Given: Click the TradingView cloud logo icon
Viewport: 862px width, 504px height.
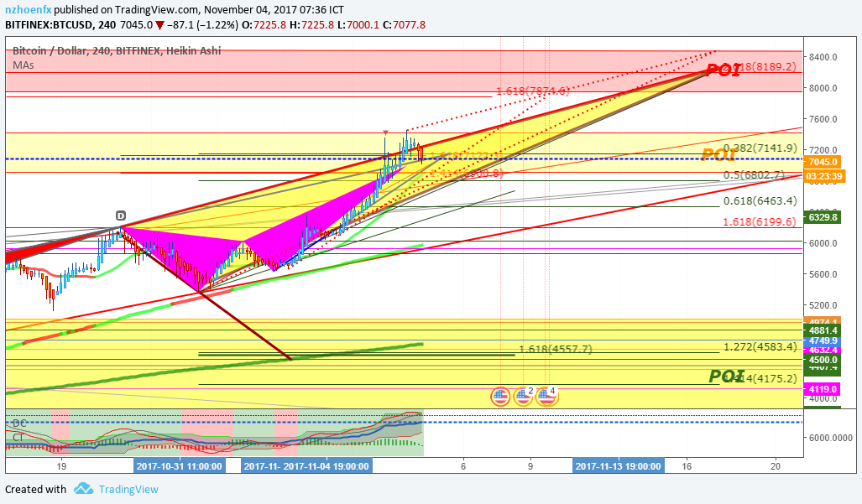Looking at the screenshot, I should coord(84,488).
